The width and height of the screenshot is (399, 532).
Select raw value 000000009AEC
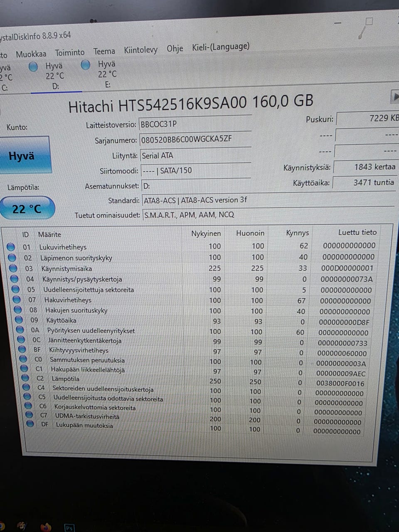click(x=341, y=373)
